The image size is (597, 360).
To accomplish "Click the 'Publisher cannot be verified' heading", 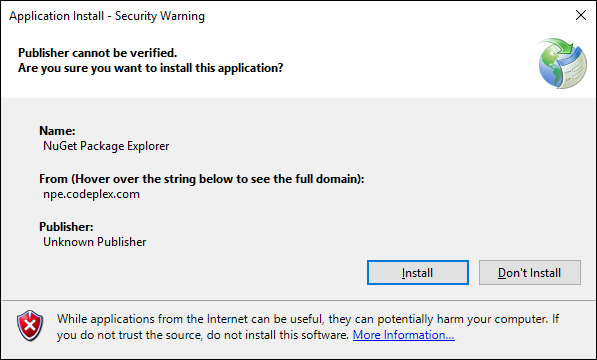I will [x=97, y=53].
